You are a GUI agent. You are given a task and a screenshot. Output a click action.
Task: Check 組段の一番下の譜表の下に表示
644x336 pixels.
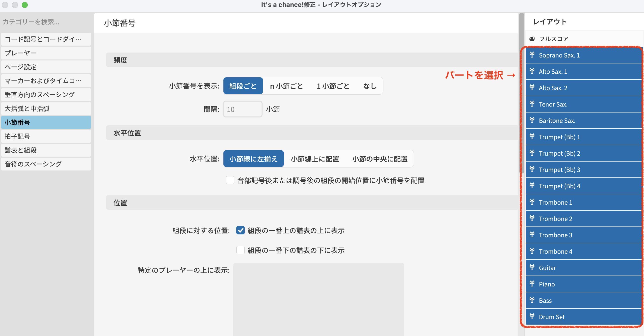click(241, 250)
